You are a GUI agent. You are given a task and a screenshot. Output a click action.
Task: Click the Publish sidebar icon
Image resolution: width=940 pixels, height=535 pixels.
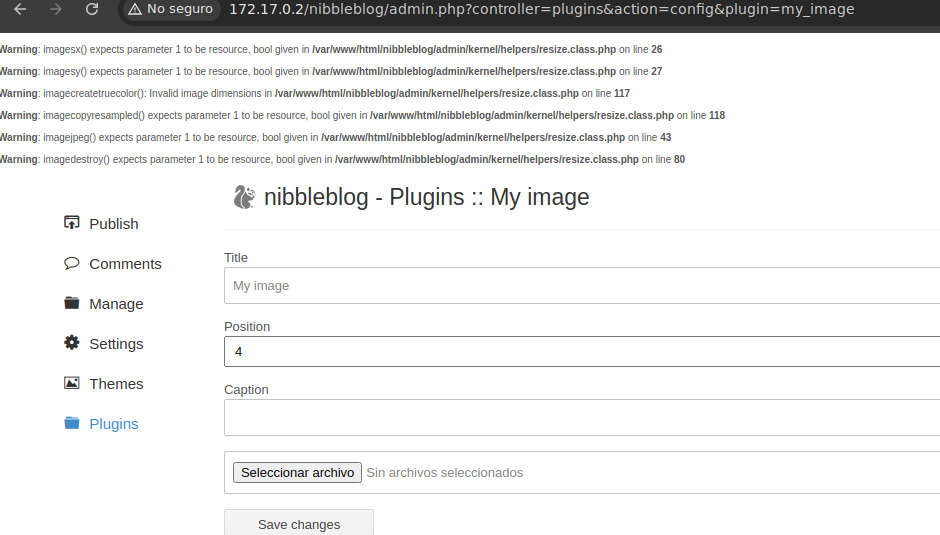point(71,223)
